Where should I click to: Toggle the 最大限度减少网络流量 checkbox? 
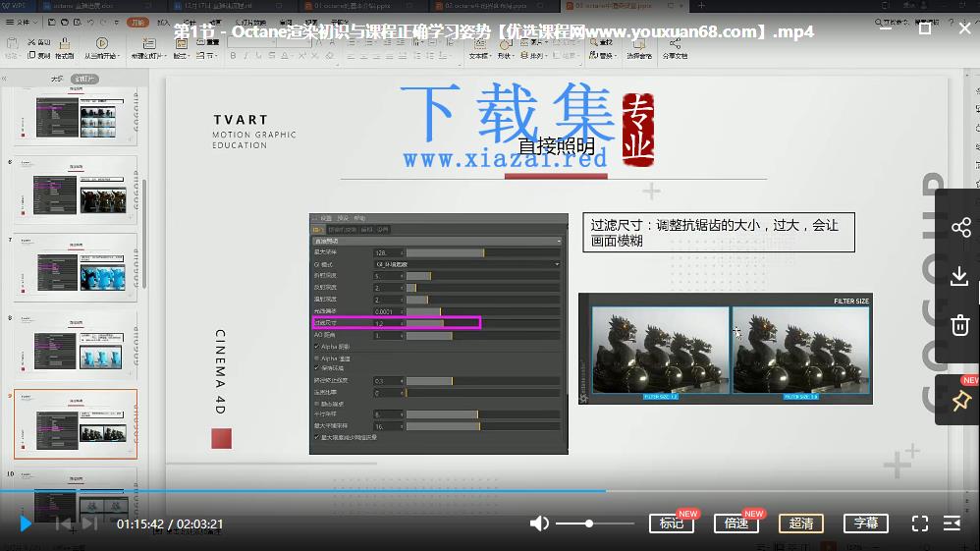[316, 437]
